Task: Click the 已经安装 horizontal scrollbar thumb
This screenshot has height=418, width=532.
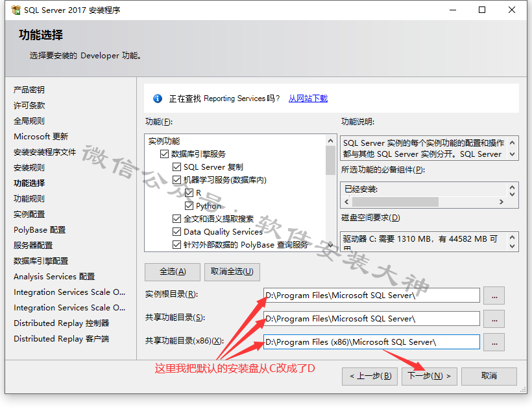Action: click(395, 202)
